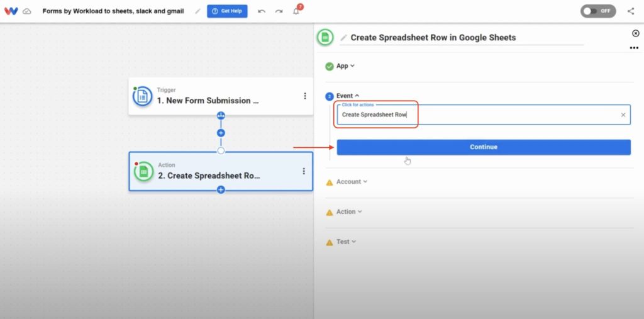The image size is (644, 319).
Task: Click the warning icon beside Account
Action: (330, 182)
